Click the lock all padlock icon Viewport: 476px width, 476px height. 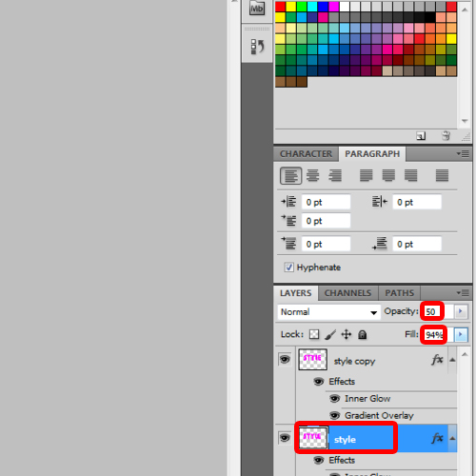tap(363, 334)
